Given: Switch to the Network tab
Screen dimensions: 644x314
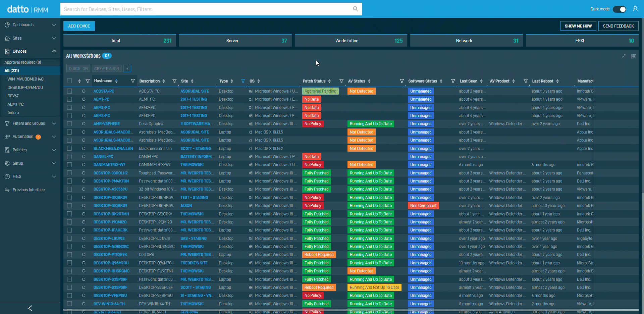Looking at the screenshot, I should [467, 41].
